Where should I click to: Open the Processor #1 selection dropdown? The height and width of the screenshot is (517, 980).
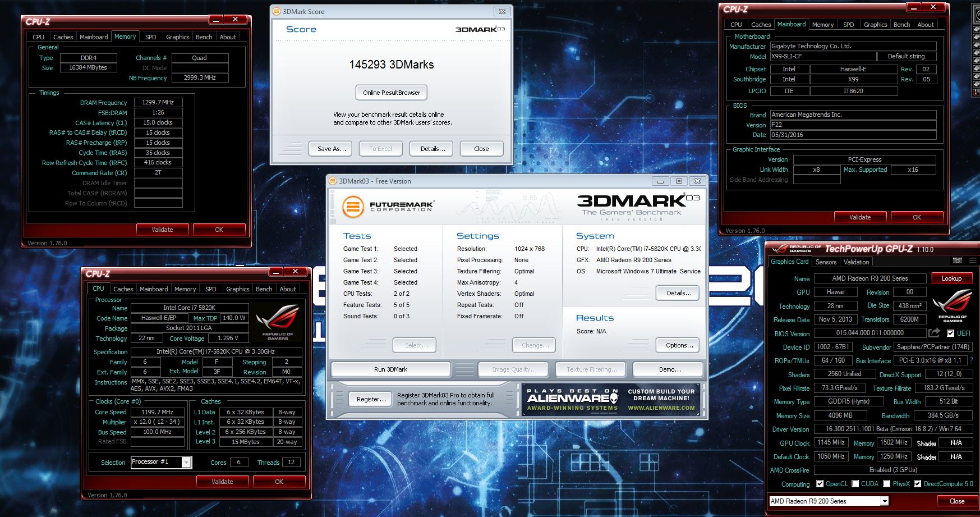(x=187, y=462)
